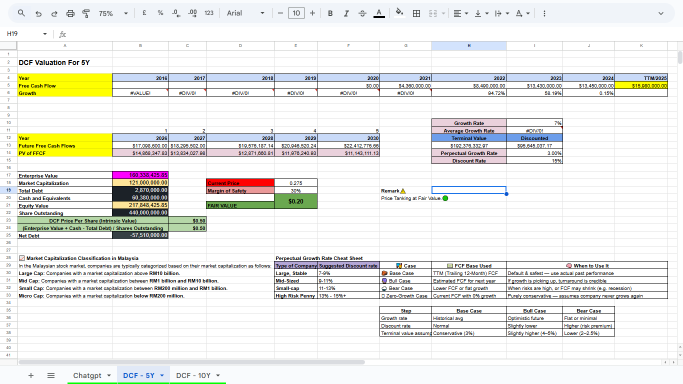Click the Undo icon in the toolbar
This screenshot has width=683, height=384.
38,13
